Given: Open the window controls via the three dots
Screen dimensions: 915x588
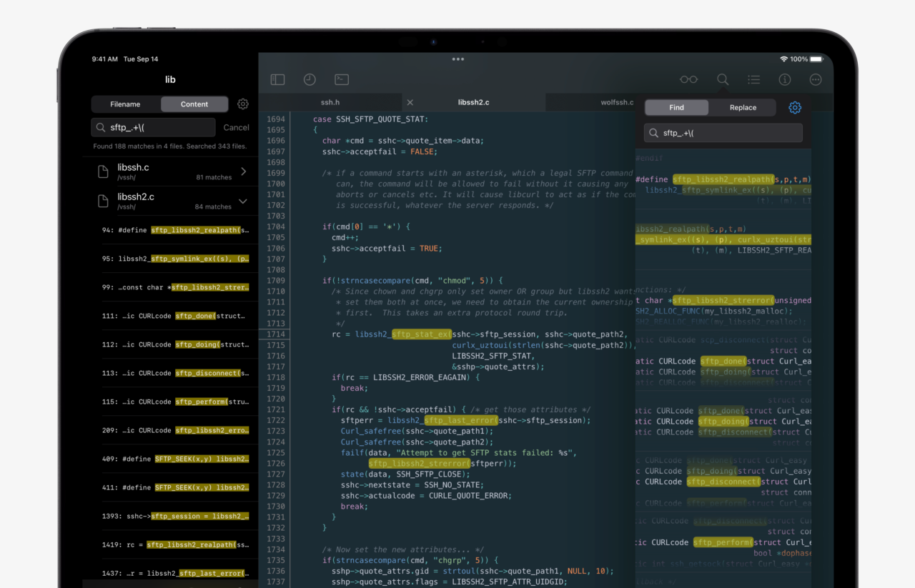Looking at the screenshot, I should tap(457, 59).
